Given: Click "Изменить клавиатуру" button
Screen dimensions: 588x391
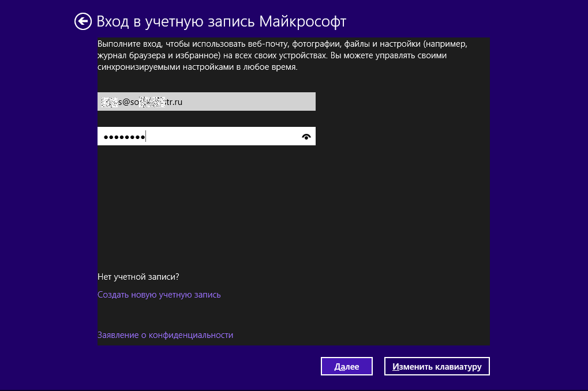Looking at the screenshot, I should tap(437, 366).
